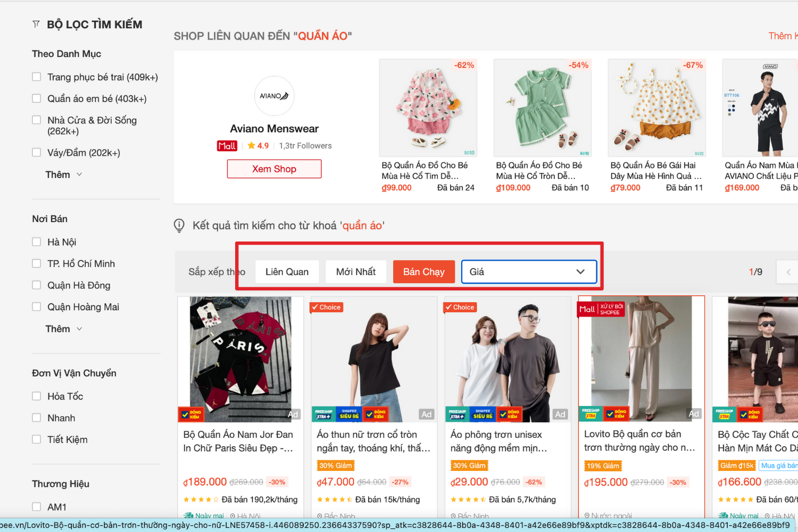Check the Hỏa Tốc shipping option
Screen dimensions: 798x532
point(37,396)
